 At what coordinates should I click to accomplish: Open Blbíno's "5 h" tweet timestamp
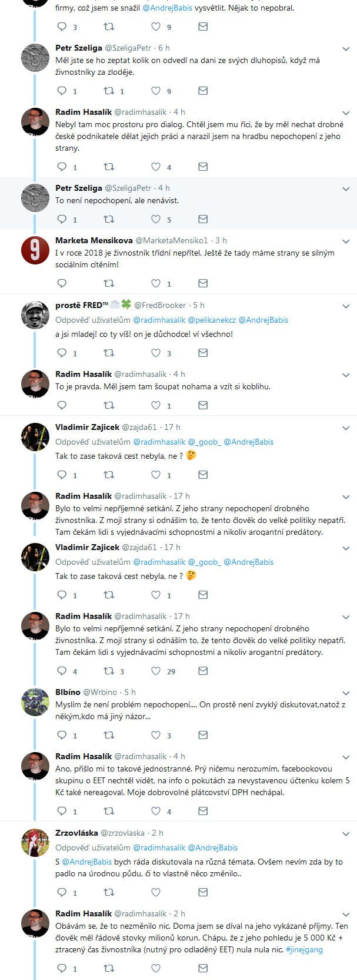[x=130, y=692]
